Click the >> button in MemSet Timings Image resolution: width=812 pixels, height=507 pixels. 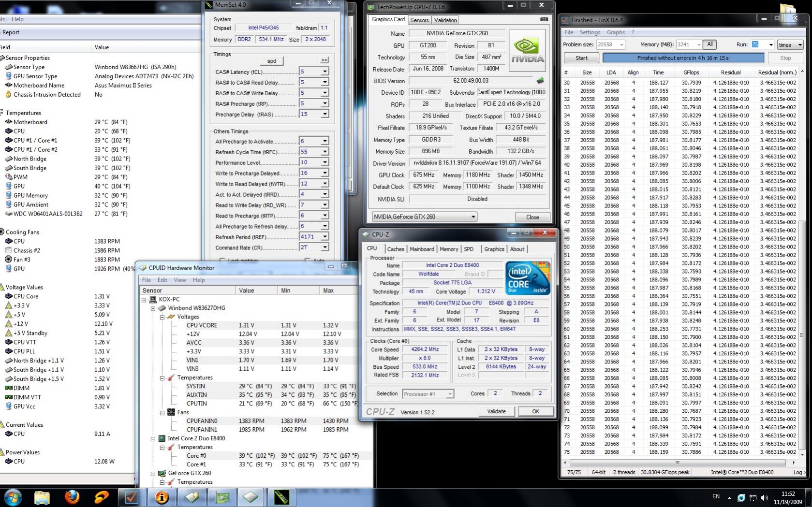tap(324, 60)
